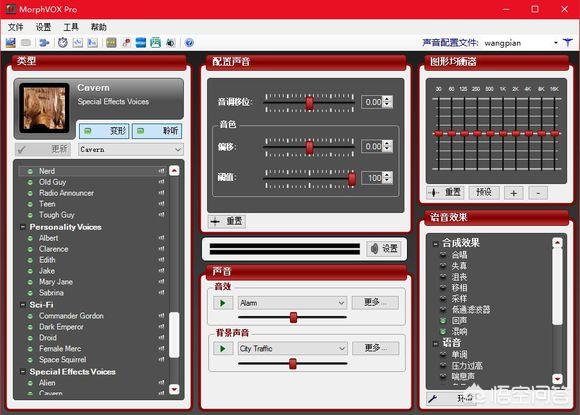Click the puzzle-piece add-ons toolbar icon
The width and height of the screenshot is (580, 415).
point(44,43)
